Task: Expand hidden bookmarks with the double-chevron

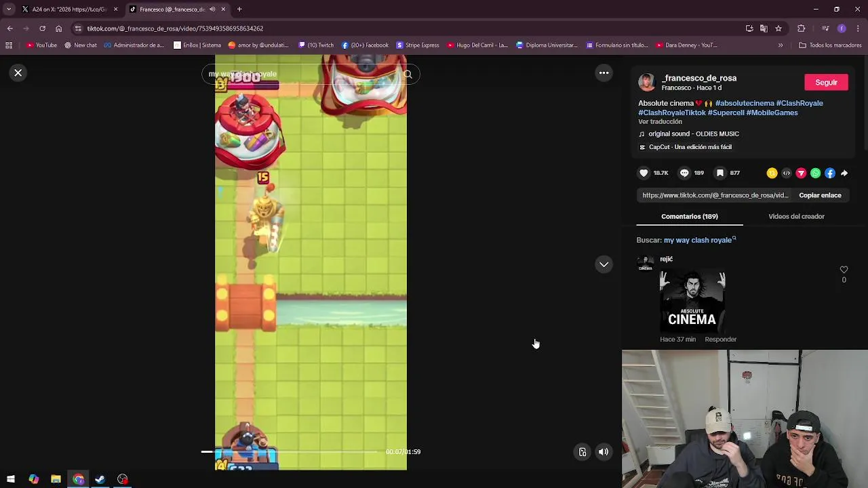Action: pos(781,45)
